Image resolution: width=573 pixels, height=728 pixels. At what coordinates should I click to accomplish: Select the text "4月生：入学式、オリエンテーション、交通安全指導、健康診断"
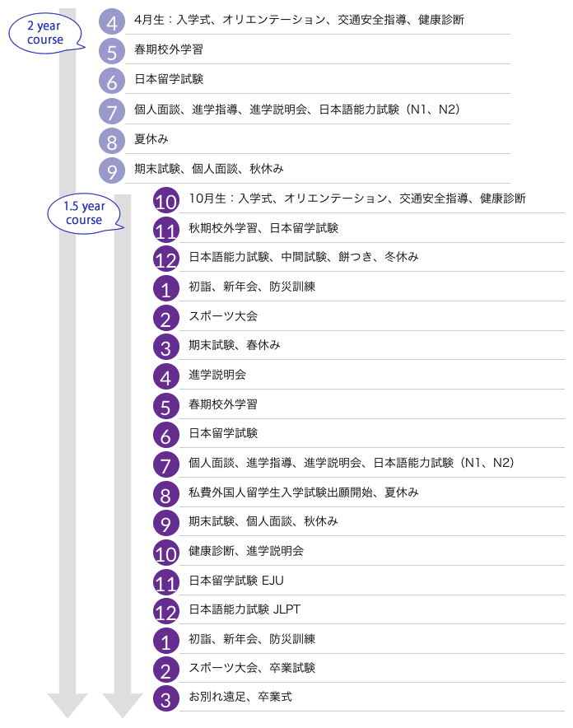[x=299, y=20]
